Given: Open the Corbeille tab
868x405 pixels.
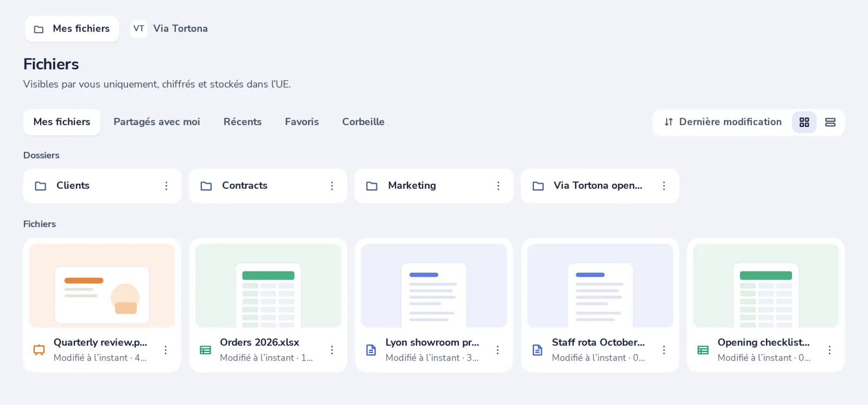Looking at the screenshot, I should tap(363, 122).
